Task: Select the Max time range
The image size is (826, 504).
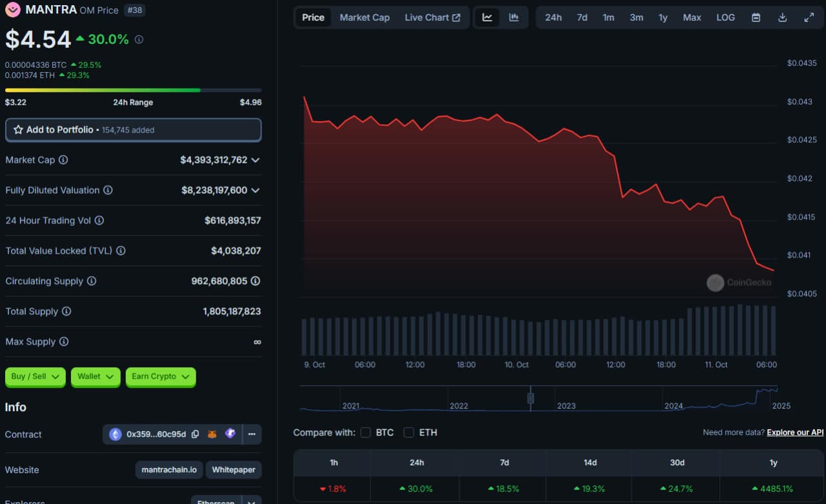Action: point(692,17)
